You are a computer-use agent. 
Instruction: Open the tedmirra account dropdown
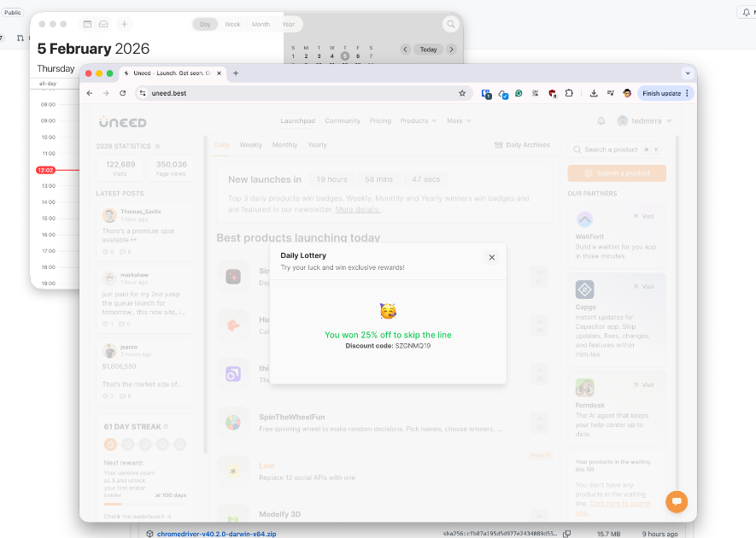[x=645, y=121]
